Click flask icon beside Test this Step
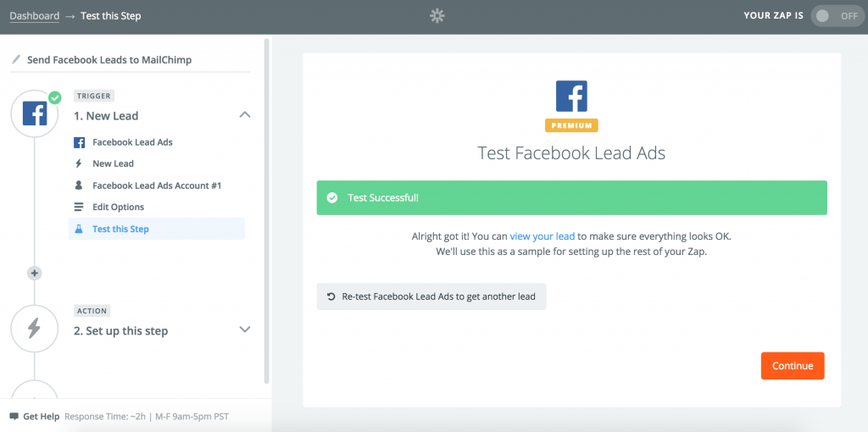Image resolution: width=868 pixels, height=432 pixels. 79,229
